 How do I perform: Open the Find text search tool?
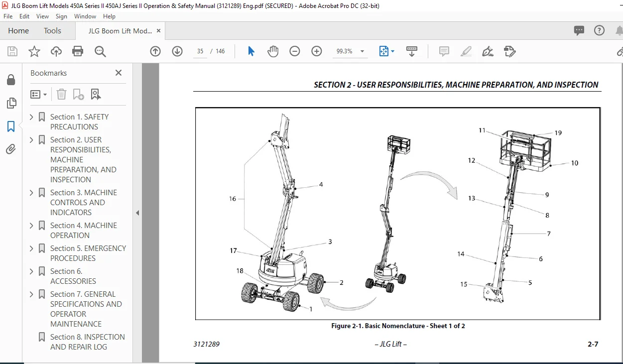coord(100,51)
